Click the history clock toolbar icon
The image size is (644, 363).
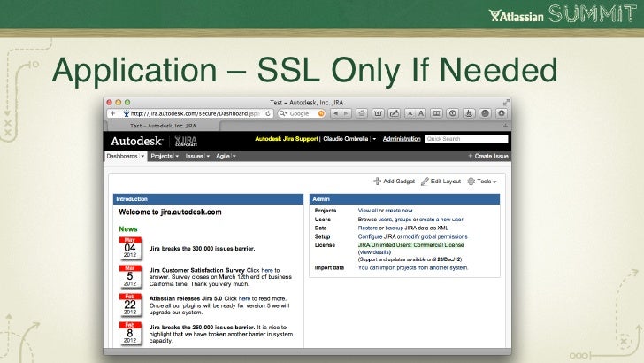point(453,113)
